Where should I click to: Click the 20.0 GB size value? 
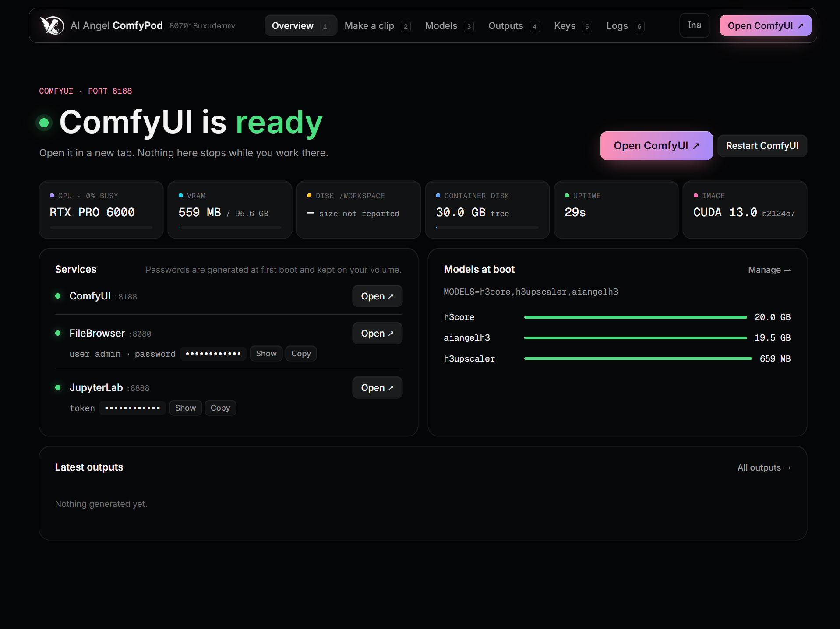[x=773, y=317]
